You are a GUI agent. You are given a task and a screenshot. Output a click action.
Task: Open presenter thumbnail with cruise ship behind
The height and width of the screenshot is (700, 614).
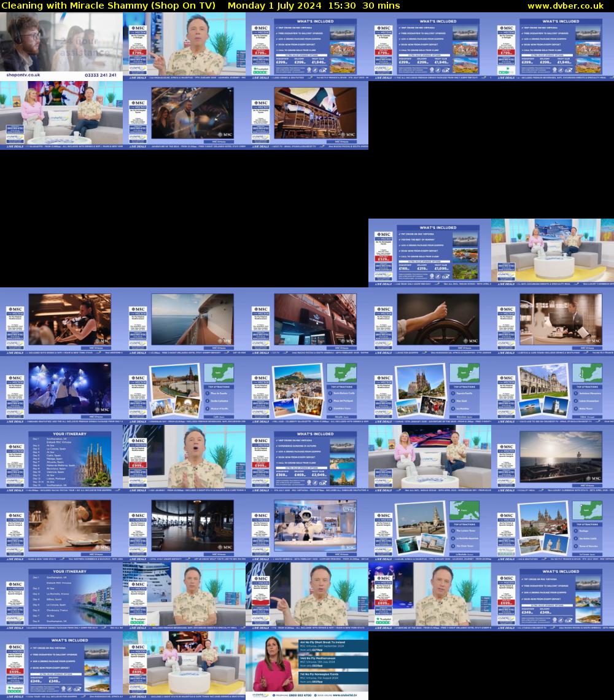pyautogui.click(x=184, y=596)
